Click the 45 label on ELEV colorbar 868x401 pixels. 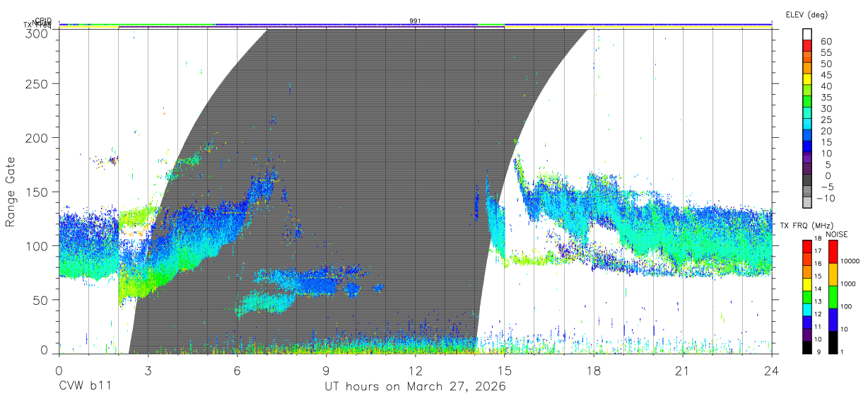coord(826,74)
